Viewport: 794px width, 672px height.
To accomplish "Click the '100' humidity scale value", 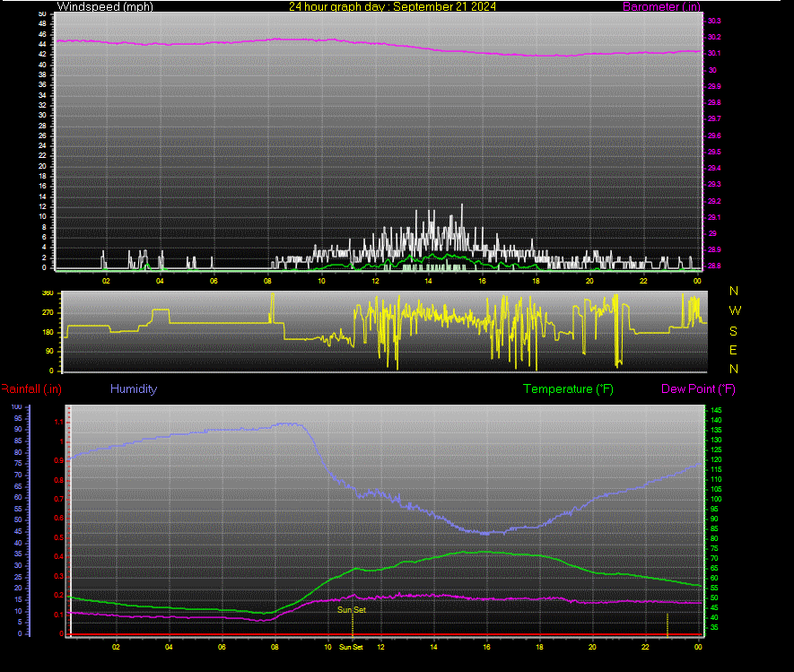I will point(17,406).
